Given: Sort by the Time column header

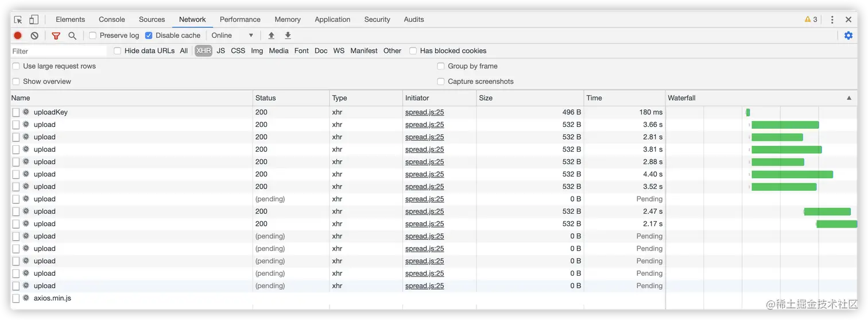Looking at the screenshot, I should coord(625,98).
